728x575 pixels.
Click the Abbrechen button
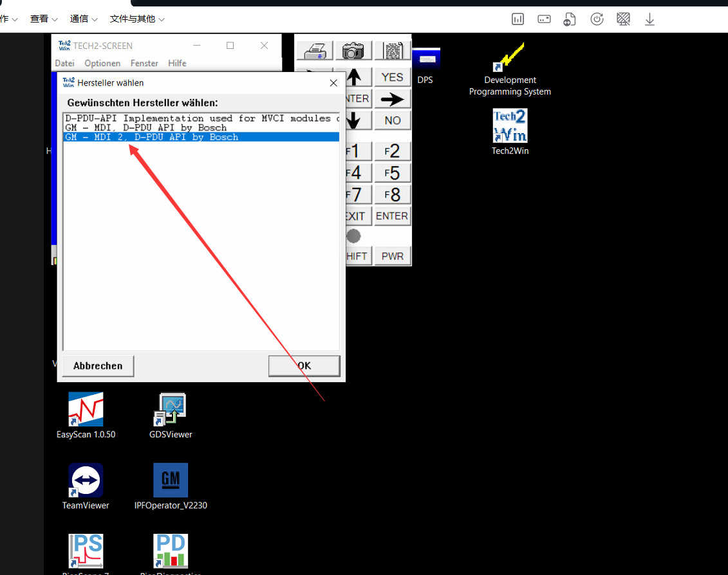[x=98, y=366]
